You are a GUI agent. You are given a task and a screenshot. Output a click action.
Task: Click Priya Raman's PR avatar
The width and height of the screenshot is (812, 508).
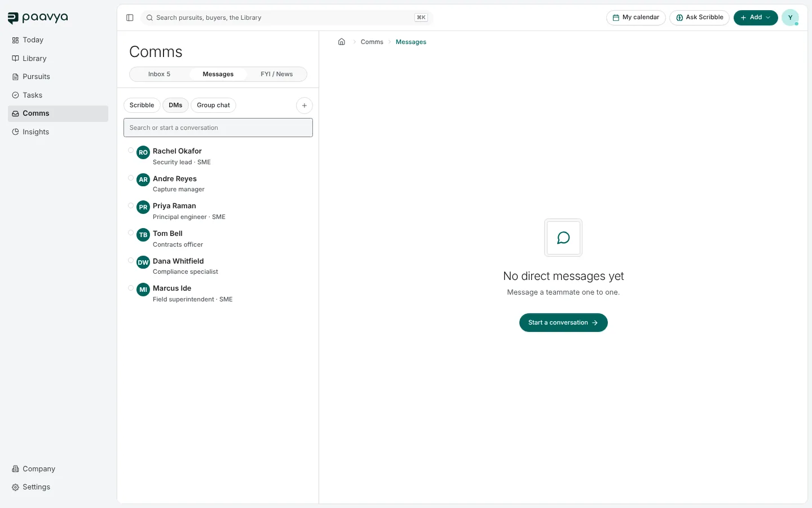click(143, 207)
